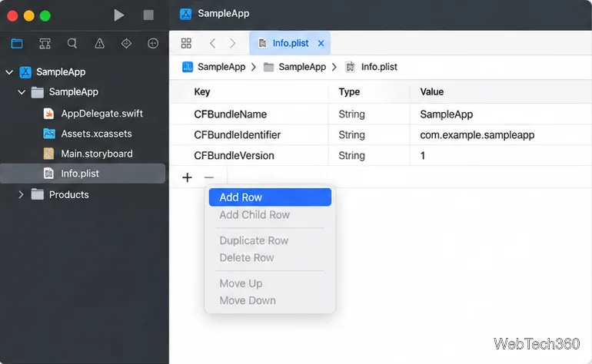This screenshot has width=592, height=364.
Task: Click the SampleApp value cell
Action: [501, 114]
